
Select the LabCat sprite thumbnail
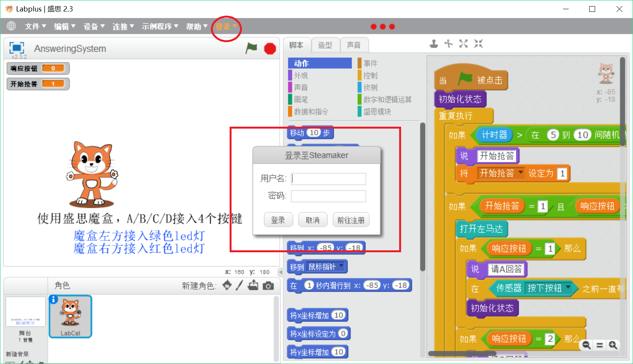[x=70, y=317]
